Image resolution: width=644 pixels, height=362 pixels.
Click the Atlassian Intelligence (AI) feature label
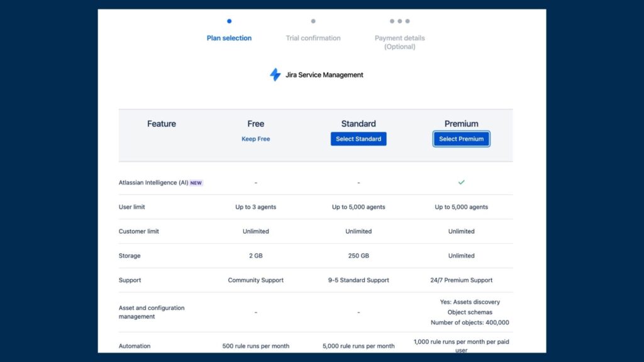point(153,183)
